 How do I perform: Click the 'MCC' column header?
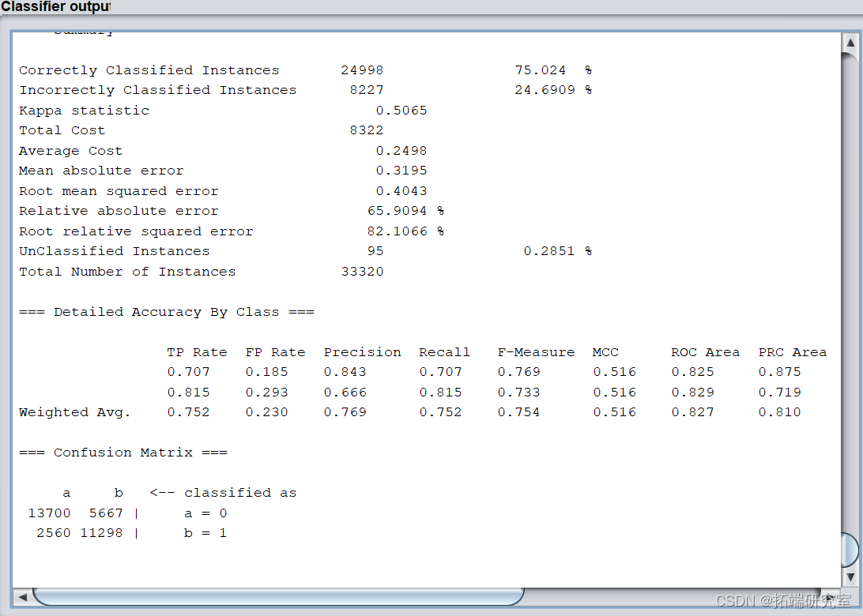click(x=605, y=352)
